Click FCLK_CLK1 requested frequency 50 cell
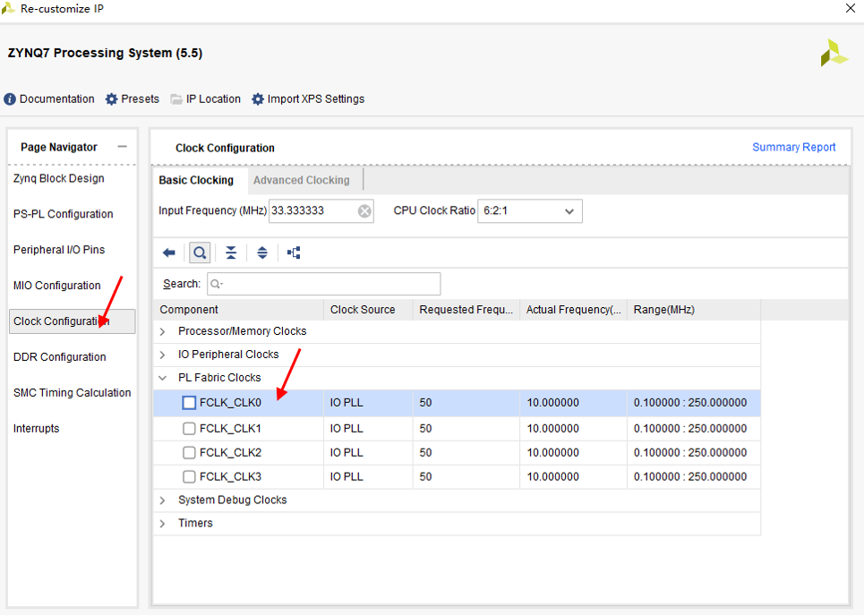864x616 pixels. tap(466, 428)
